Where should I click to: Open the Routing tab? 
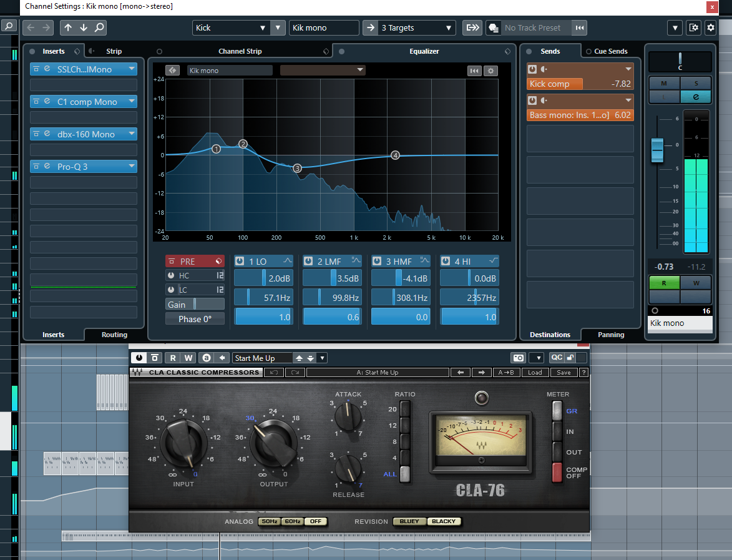click(x=114, y=335)
